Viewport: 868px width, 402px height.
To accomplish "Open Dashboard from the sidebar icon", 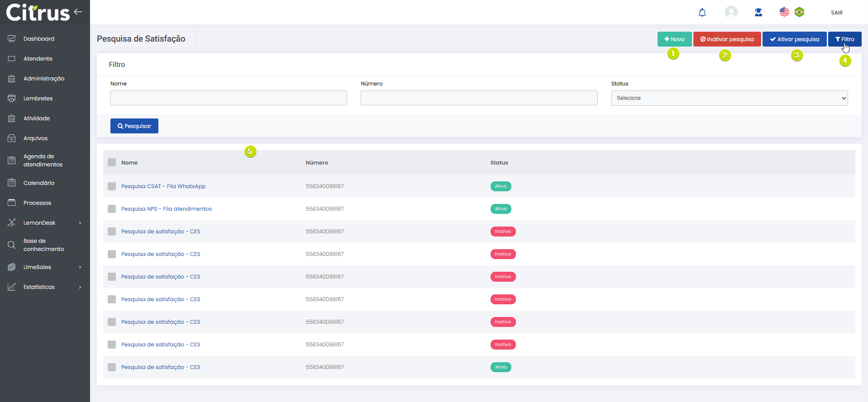I will pos(12,39).
